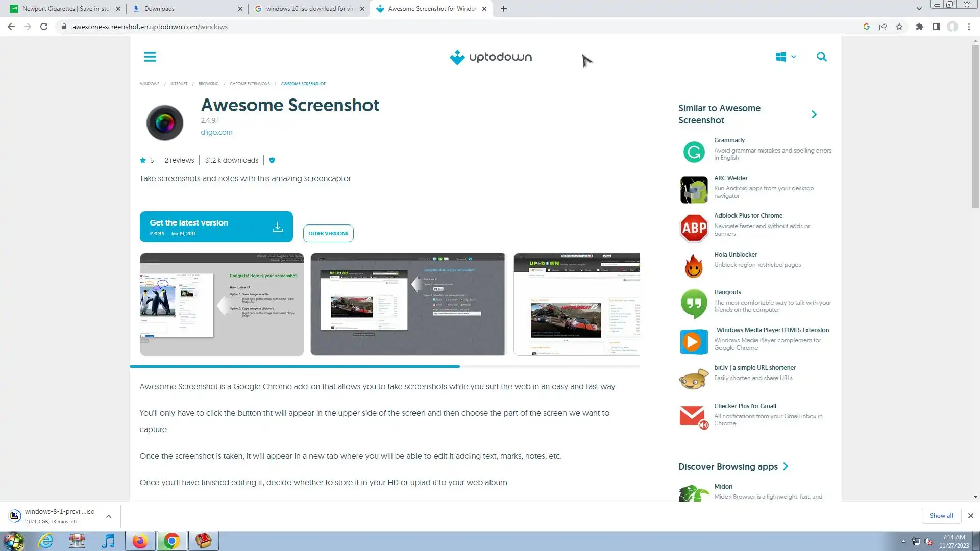Open Grammarly app icon in similar list
This screenshot has width=980, height=551.
click(x=694, y=152)
